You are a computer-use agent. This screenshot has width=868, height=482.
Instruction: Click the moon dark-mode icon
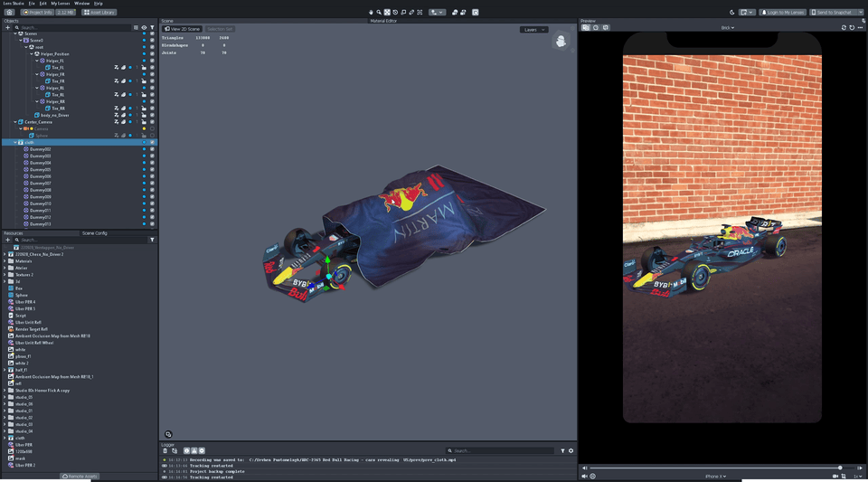(731, 12)
